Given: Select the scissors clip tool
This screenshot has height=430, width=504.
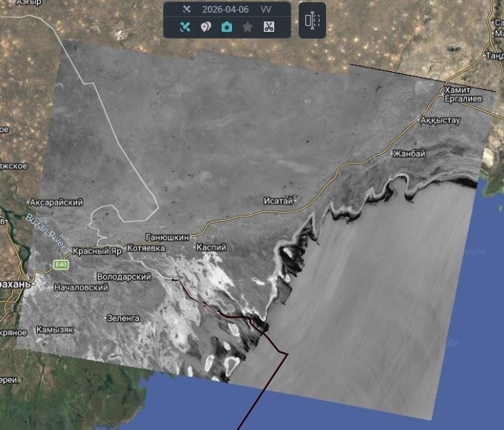Looking at the screenshot, I should [x=268, y=27].
